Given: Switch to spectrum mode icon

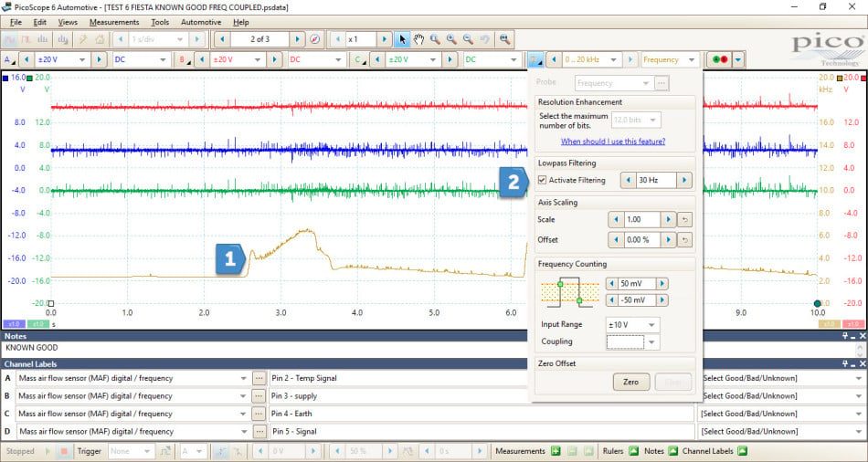Looking at the screenshot, I should pyautogui.click(x=43, y=39).
